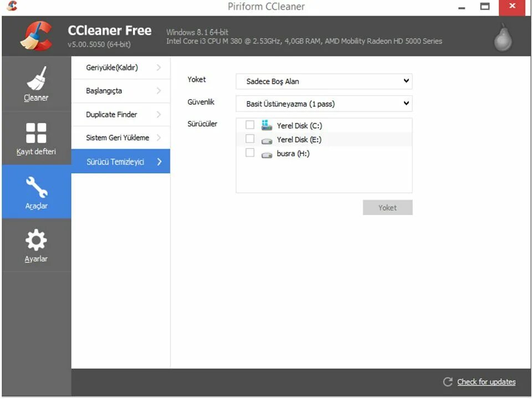Screen dimensions: 532x399
Task: Click the Intel Core i3 system info line
Action: click(304, 42)
